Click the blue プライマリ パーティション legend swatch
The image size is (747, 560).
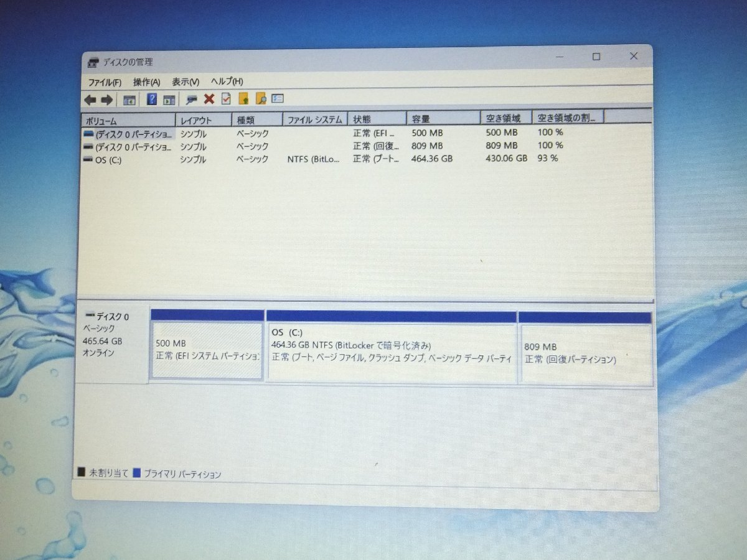tap(137, 474)
